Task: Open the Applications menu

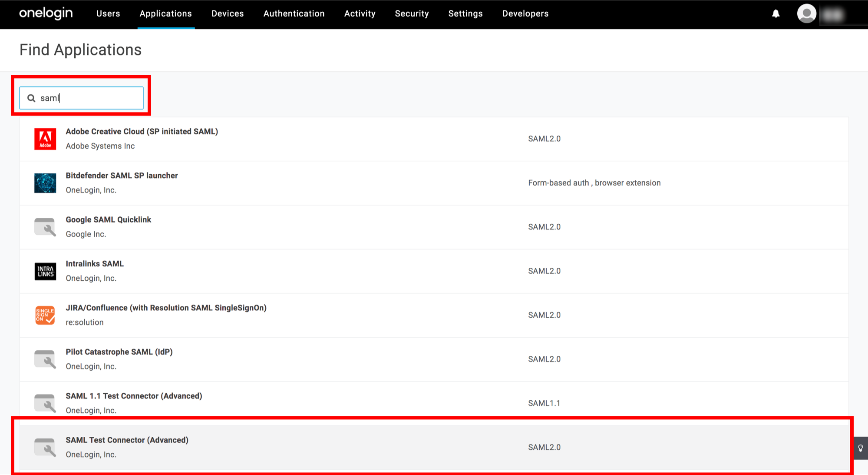Action: pyautogui.click(x=166, y=13)
